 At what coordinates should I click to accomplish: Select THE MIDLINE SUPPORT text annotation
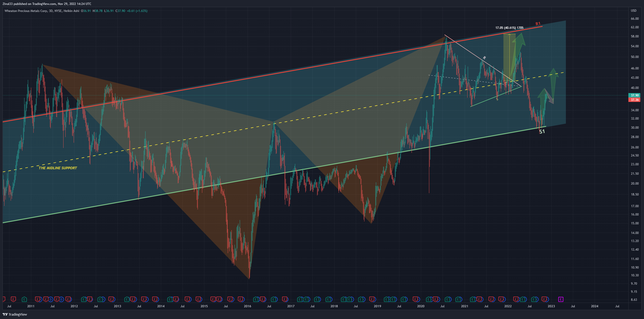pos(58,168)
